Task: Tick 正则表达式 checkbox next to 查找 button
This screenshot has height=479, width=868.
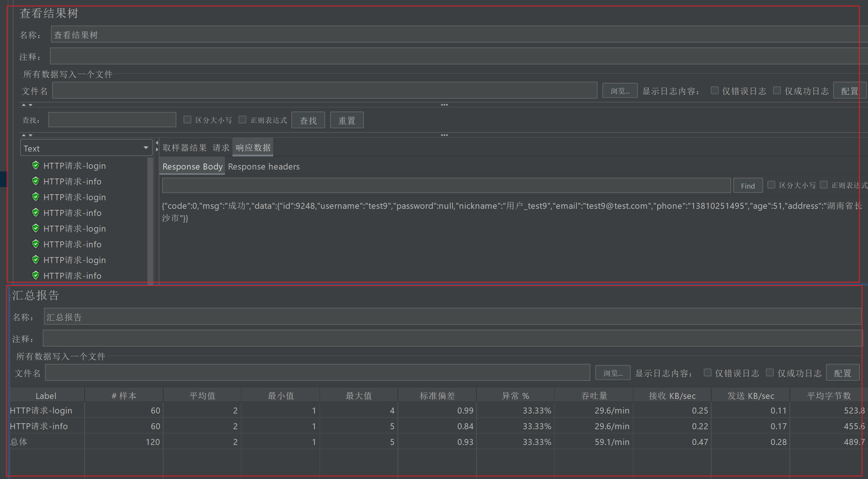Action: 243,120
